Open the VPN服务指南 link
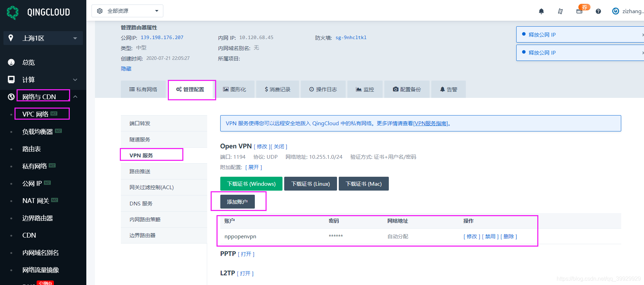Viewport: 644px width, 285px height. click(x=430, y=123)
